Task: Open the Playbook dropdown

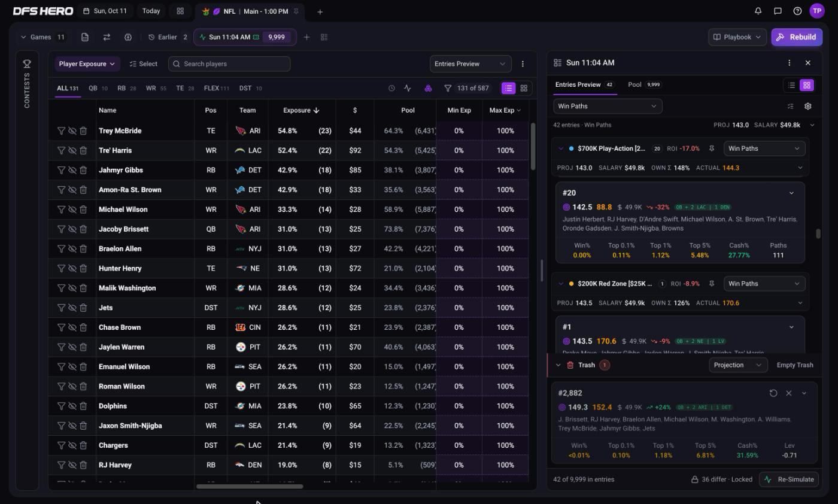Action: click(x=737, y=37)
